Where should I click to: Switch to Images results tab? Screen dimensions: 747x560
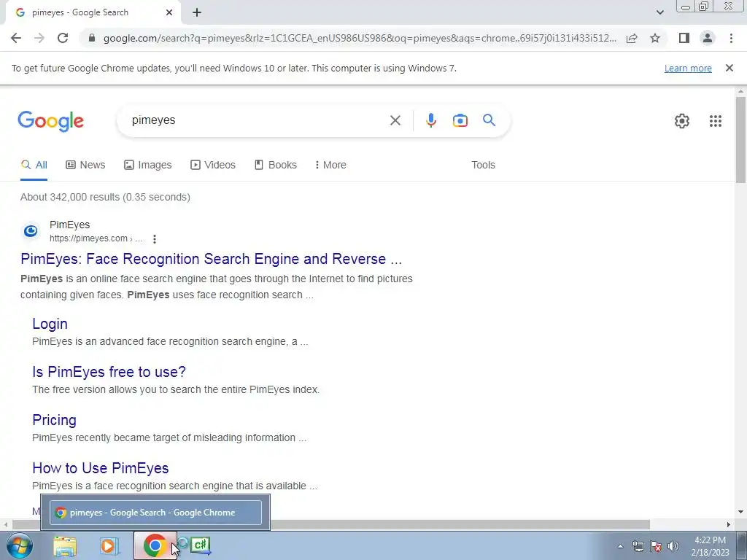147,165
